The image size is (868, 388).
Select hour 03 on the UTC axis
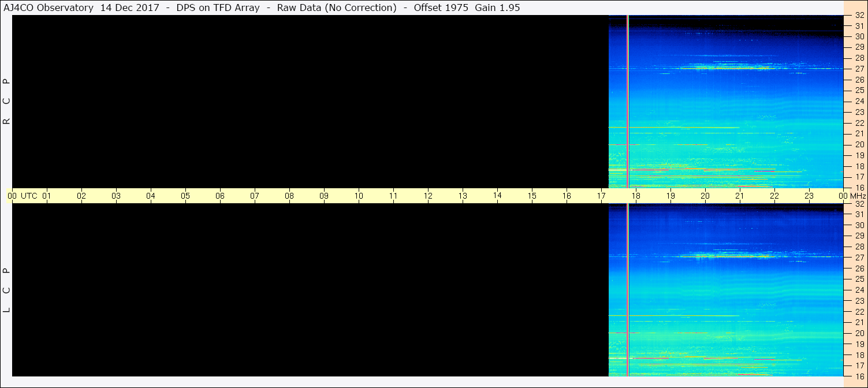point(116,196)
